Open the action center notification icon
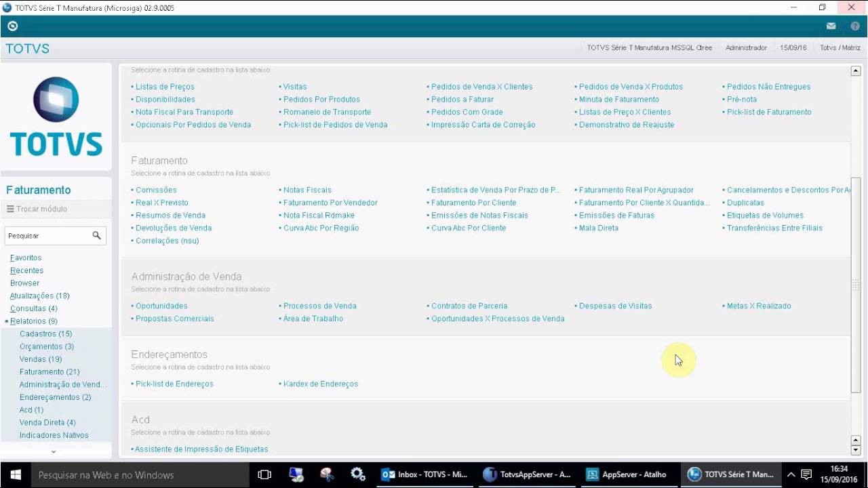Viewport: 868px width, 488px height. point(806,474)
